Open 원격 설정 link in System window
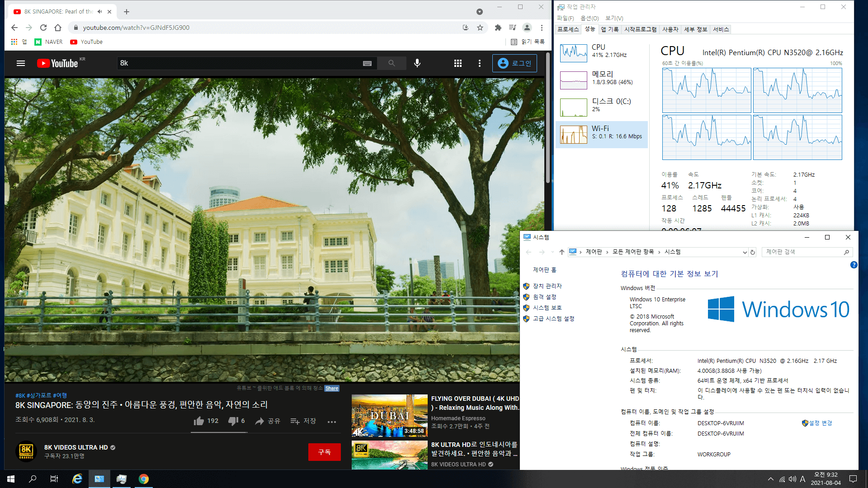 click(544, 297)
